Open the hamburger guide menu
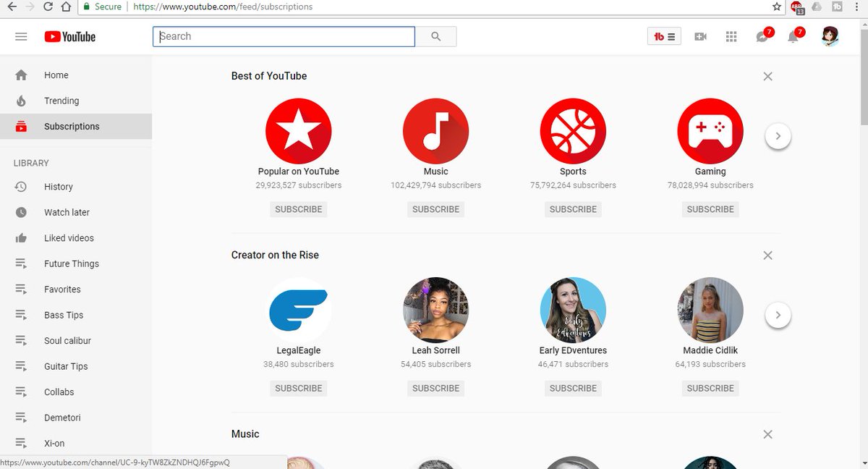The height and width of the screenshot is (469, 868). coord(21,37)
